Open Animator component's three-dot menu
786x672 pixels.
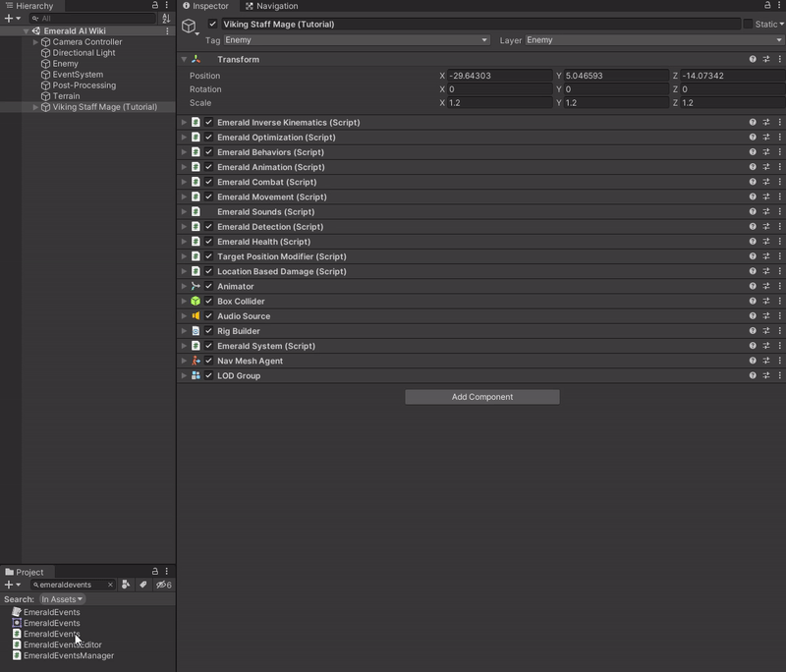click(x=778, y=286)
